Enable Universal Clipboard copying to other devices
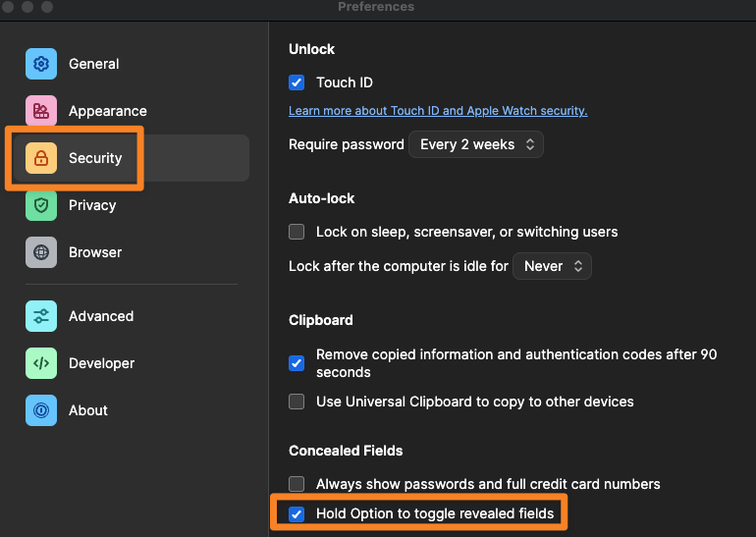The width and height of the screenshot is (756, 537). (x=297, y=402)
